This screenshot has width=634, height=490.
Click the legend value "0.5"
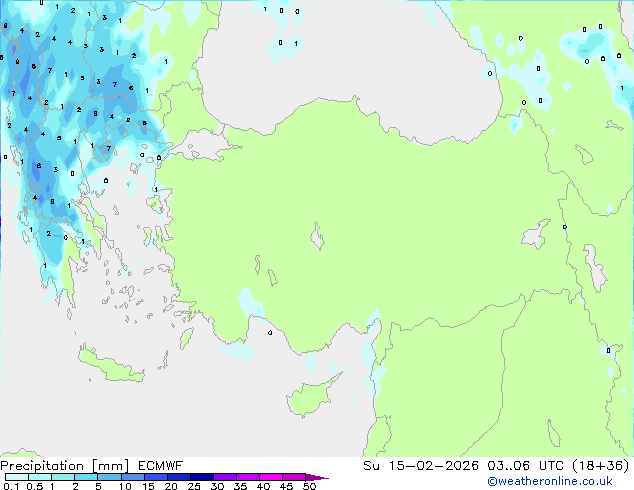point(35,486)
